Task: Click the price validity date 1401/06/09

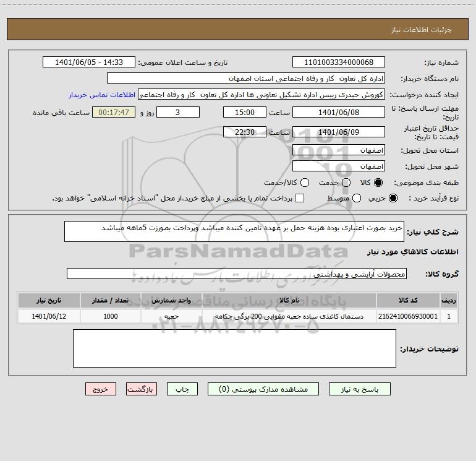Action: tap(339, 132)
